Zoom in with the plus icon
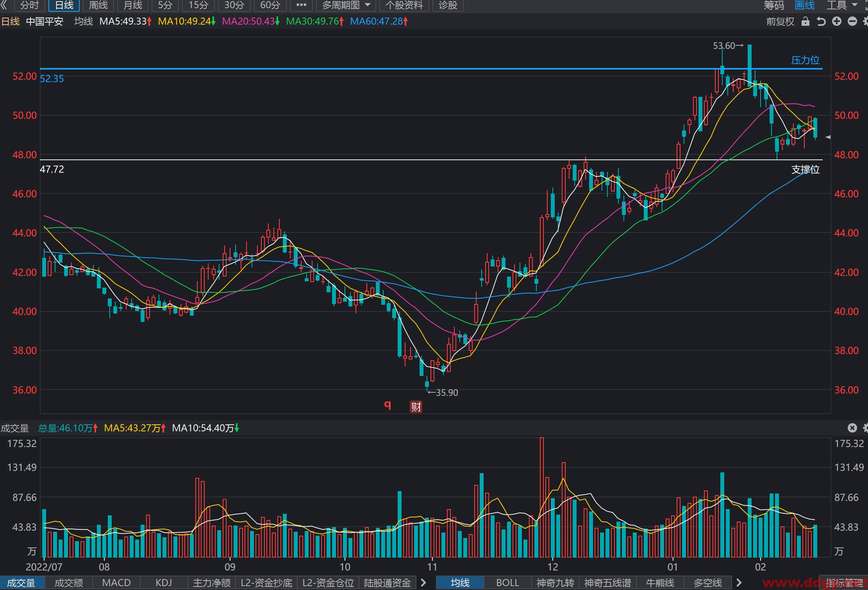The image size is (868, 590). [x=837, y=21]
